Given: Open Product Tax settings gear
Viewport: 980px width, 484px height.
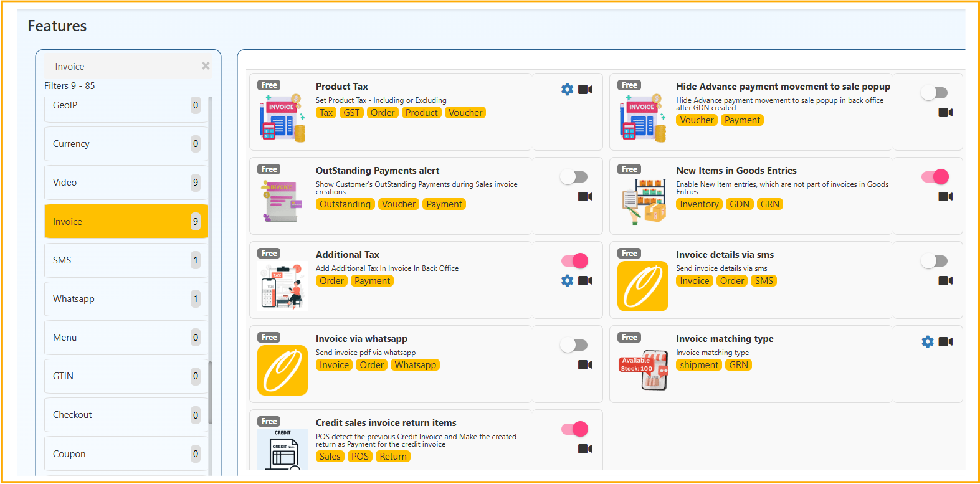Looking at the screenshot, I should (567, 90).
